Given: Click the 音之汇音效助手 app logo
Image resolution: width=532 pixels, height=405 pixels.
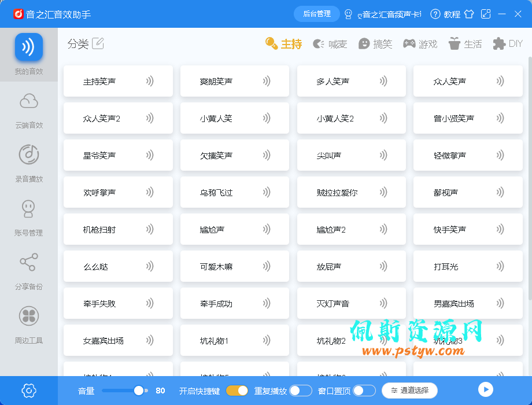Looking at the screenshot, I should [19, 14].
